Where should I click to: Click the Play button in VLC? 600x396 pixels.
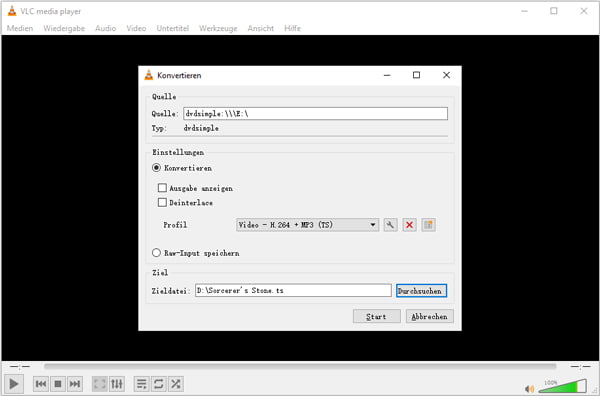pos(14,383)
